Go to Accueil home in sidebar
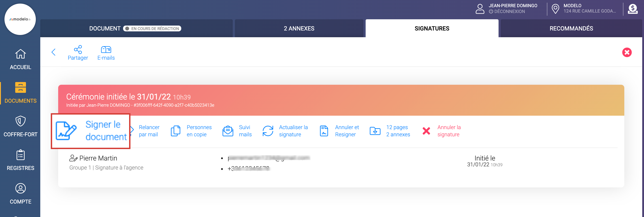Image resolution: width=644 pixels, height=217 pixels. (x=21, y=59)
